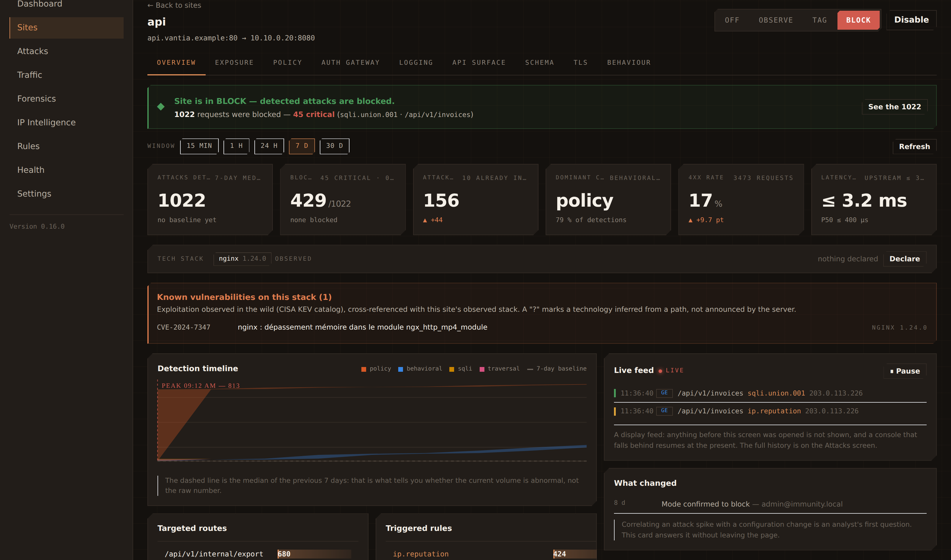951x560 pixels.
Task: Open the TLS tab
Action: [580, 63]
